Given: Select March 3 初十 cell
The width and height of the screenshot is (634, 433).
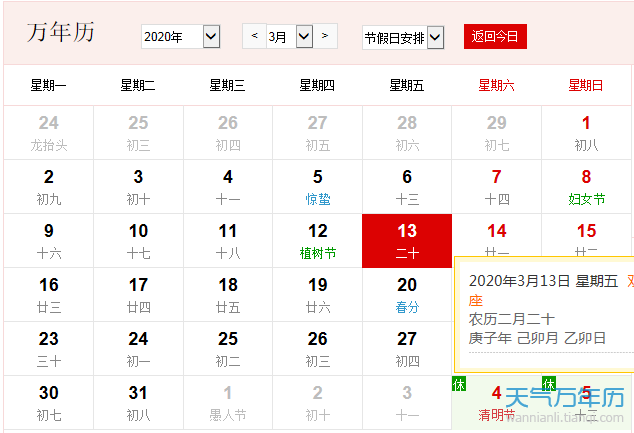Looking at the screenshot, I should tap(138, 187).
